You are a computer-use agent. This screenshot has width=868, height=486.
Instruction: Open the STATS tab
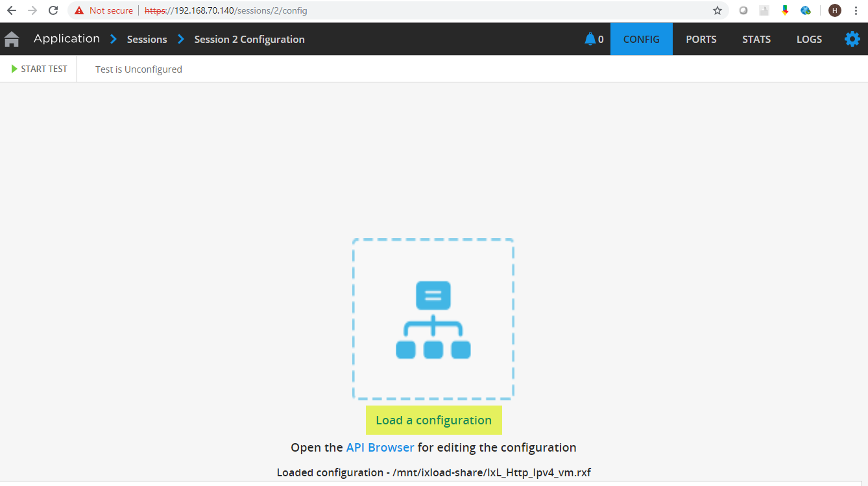click(756, 40)
